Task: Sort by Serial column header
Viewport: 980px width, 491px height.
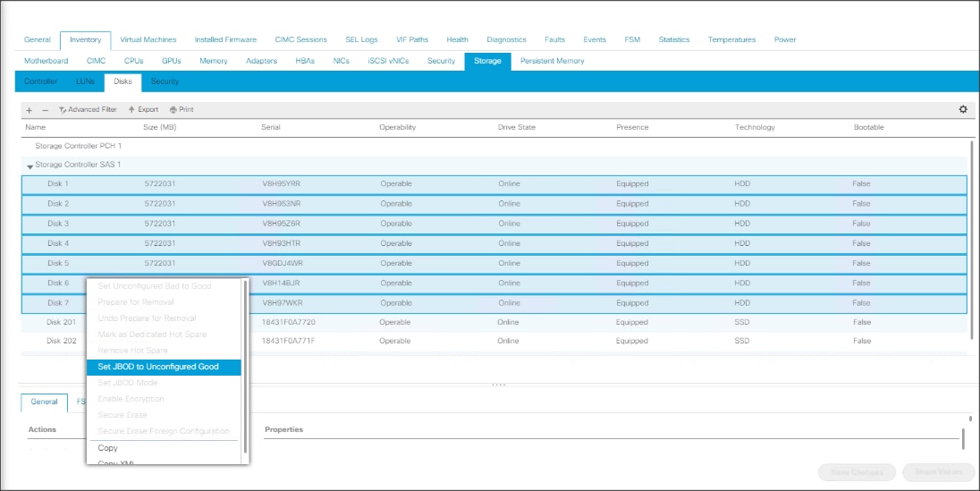Action: coord(271,127)
